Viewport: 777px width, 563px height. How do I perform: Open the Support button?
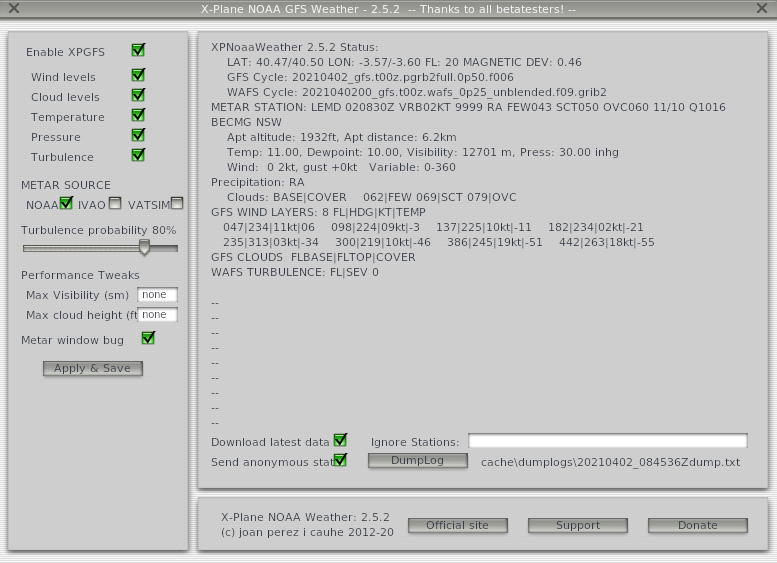pyautogui.click(x=578, y=525)
